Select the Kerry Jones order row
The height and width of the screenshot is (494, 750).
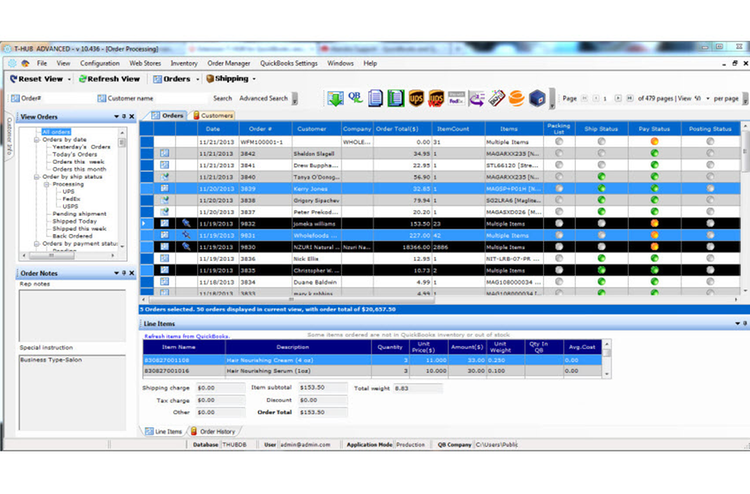point(440,188)
